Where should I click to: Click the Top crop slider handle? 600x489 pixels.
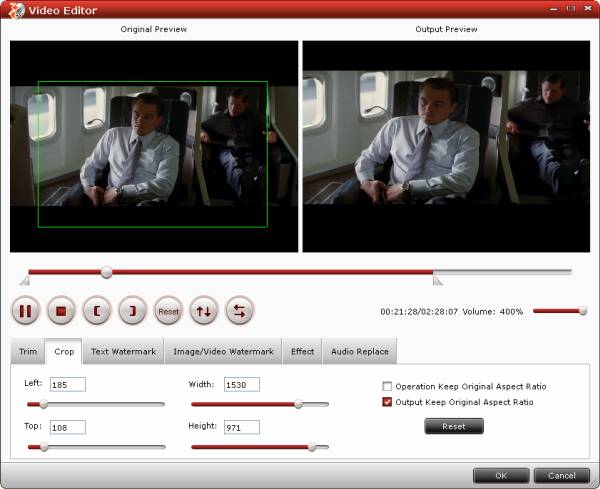click(44, 447)
